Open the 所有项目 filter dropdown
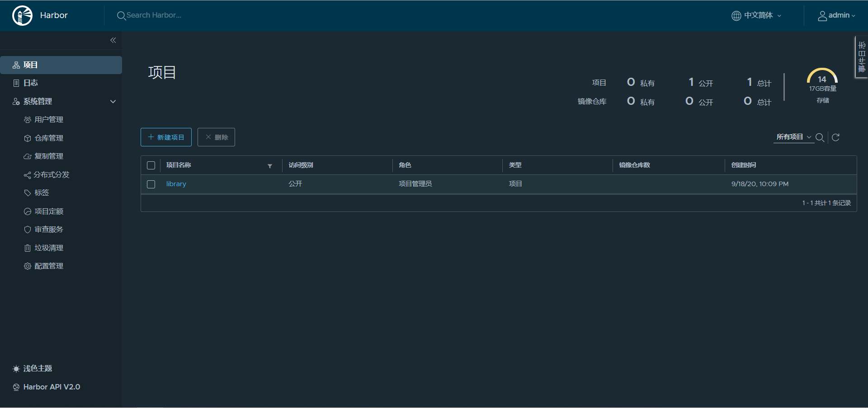This screenshot has height=408, width=868. click(793, 137)
